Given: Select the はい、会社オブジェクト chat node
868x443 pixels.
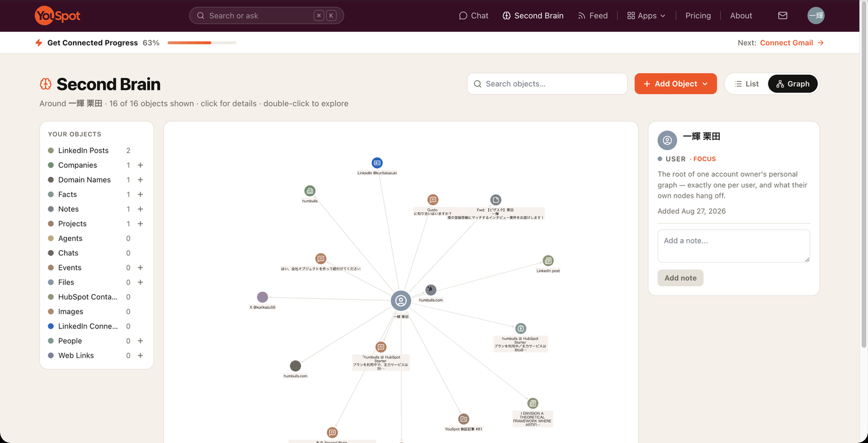Looking at the screenshot, I should 321,259.
